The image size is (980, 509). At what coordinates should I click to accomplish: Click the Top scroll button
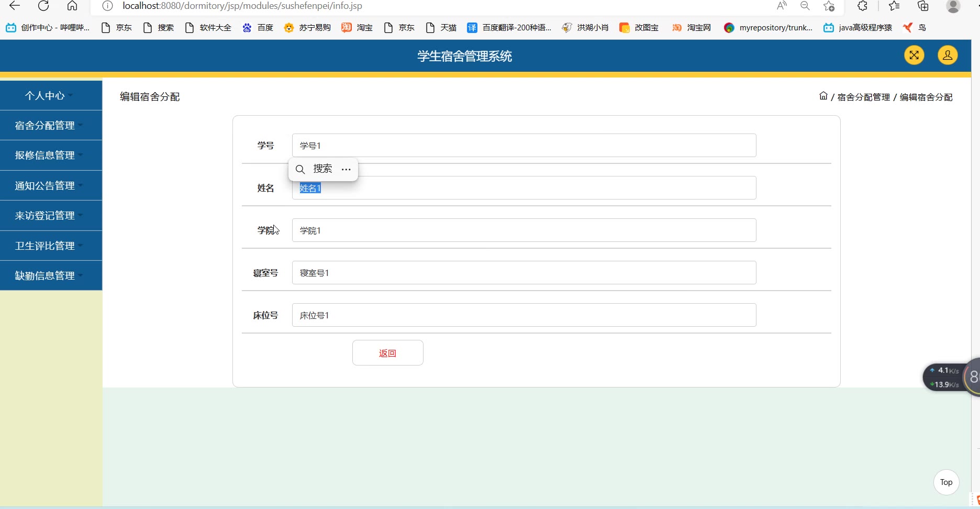(946, 482)
